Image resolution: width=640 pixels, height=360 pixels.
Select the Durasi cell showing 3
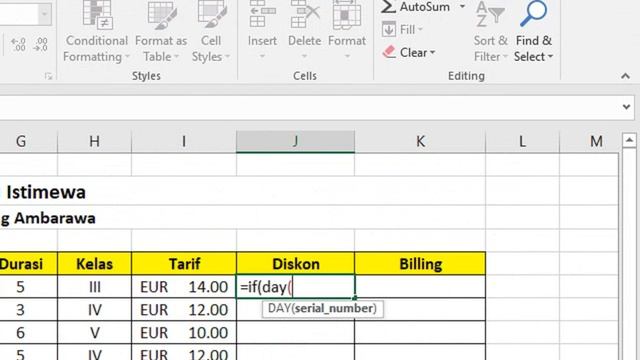tap(29, 310)
